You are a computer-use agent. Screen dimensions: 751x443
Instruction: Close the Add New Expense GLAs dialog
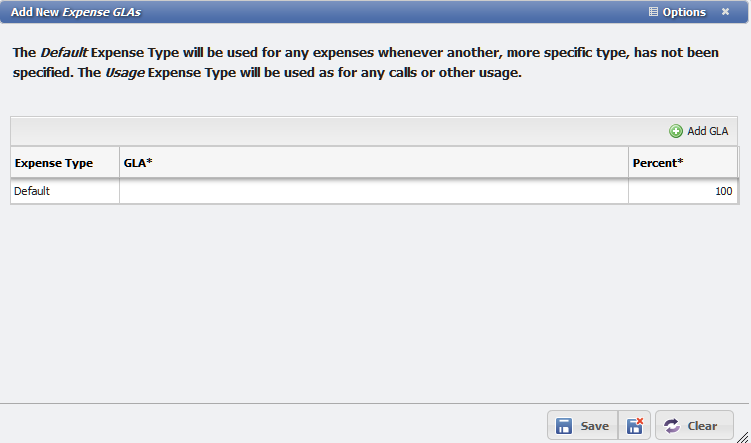[725, 12]
